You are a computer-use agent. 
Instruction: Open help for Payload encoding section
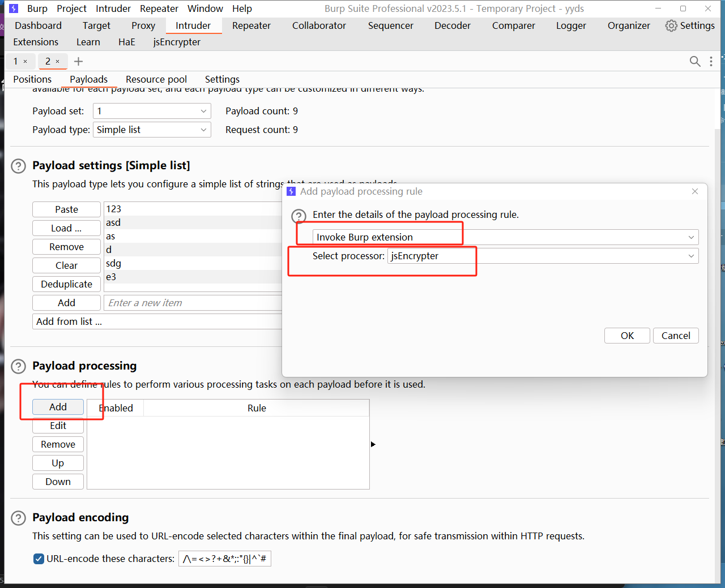tap(19, 518)
